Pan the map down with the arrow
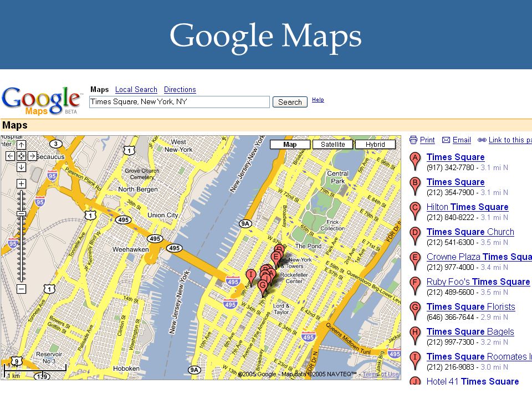 [x=22, y=167]
